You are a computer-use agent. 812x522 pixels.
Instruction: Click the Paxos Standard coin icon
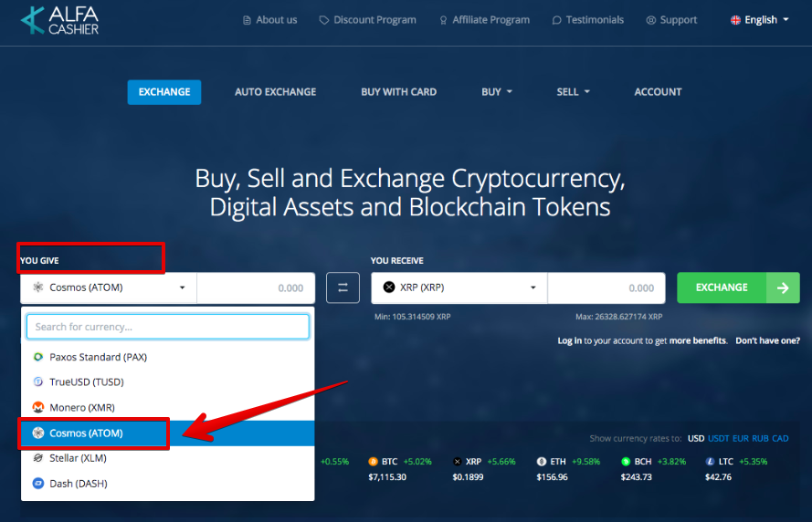[x=37, y=357]
